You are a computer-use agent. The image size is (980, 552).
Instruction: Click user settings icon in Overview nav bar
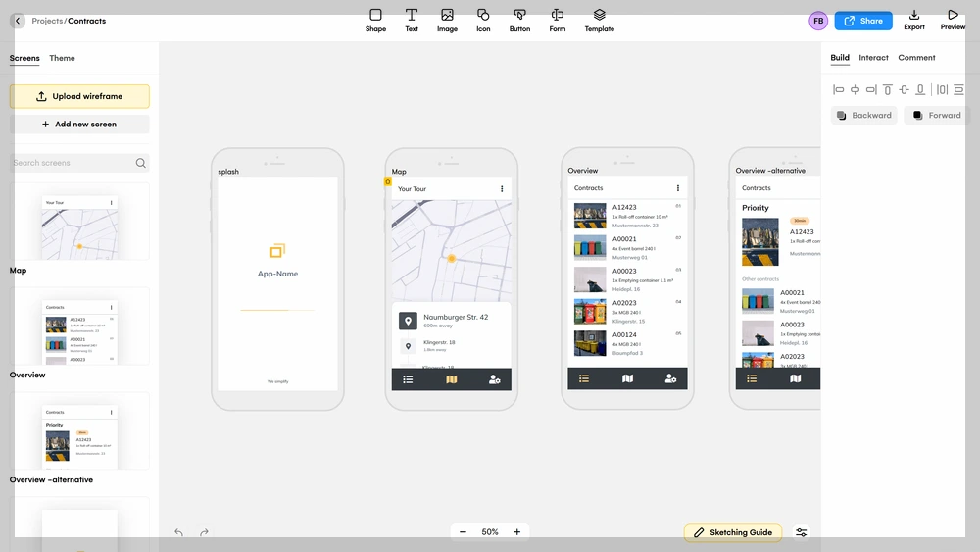tap(670, 378)
